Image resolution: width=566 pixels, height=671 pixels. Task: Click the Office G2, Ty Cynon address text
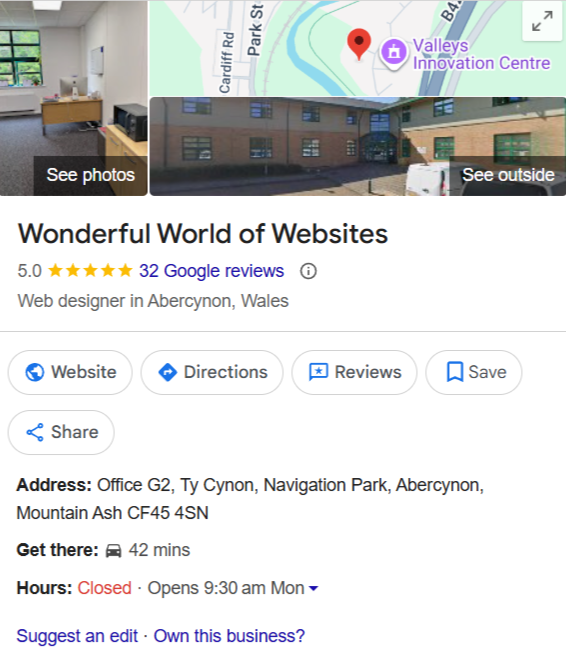tap(250, 499)
